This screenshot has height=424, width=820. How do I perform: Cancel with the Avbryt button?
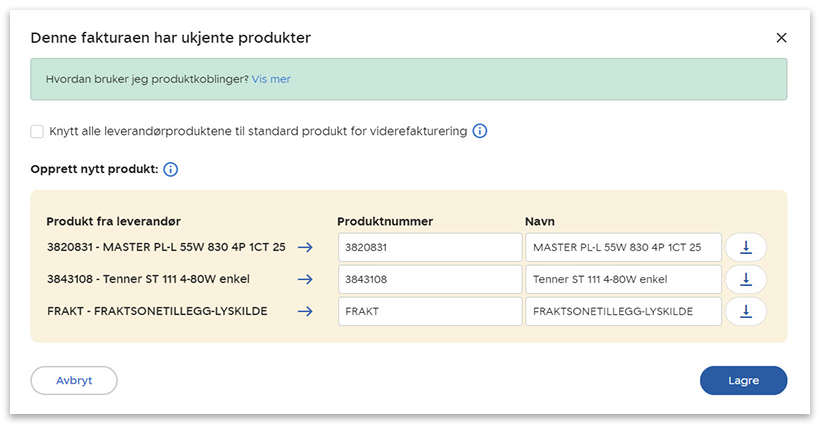74,380
